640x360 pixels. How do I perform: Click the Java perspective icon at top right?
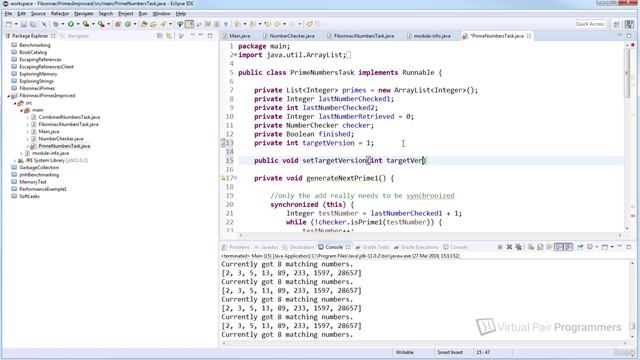[629, 24]
